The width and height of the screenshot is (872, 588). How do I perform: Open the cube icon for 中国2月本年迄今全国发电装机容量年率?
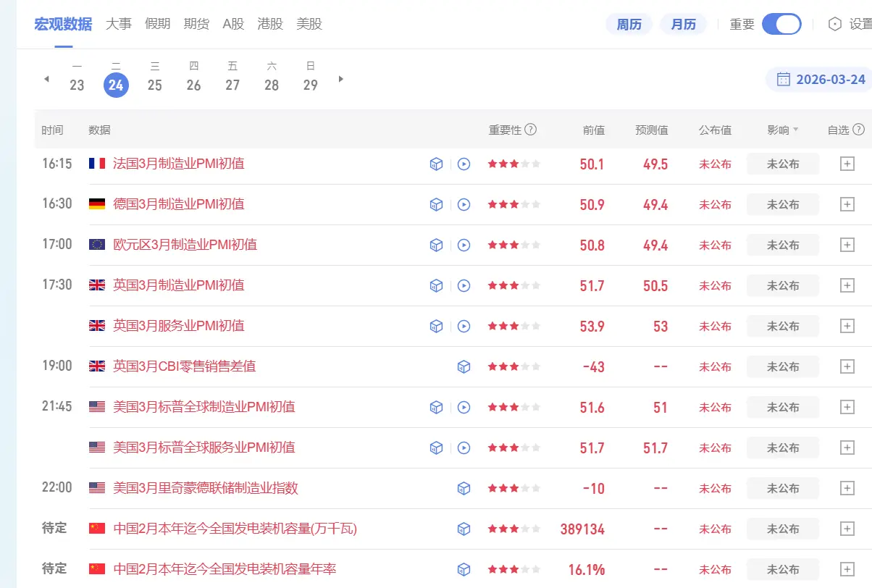pyautogui.click(x=464, y=570)
